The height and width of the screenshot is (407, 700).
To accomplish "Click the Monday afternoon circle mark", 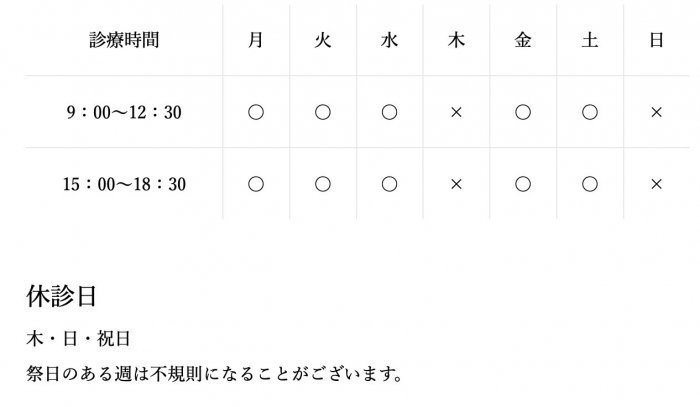I will (x=256, y=184).
